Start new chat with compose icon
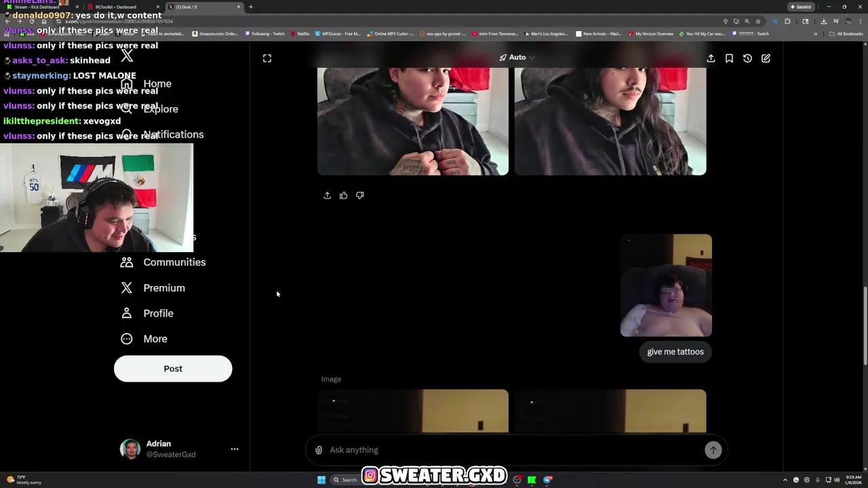868x488 pixels. coord(766,58)
